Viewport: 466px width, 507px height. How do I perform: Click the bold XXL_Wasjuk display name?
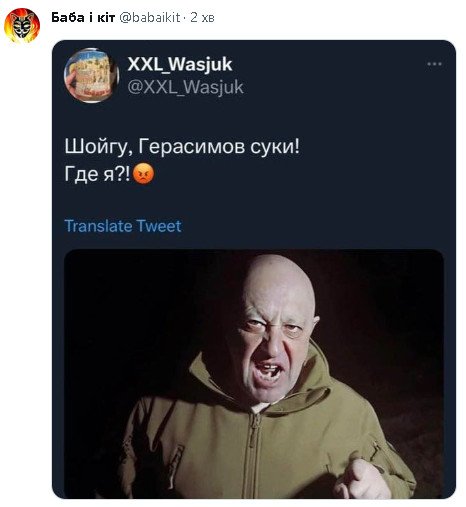pyautogui.click(x=180, y=64)
